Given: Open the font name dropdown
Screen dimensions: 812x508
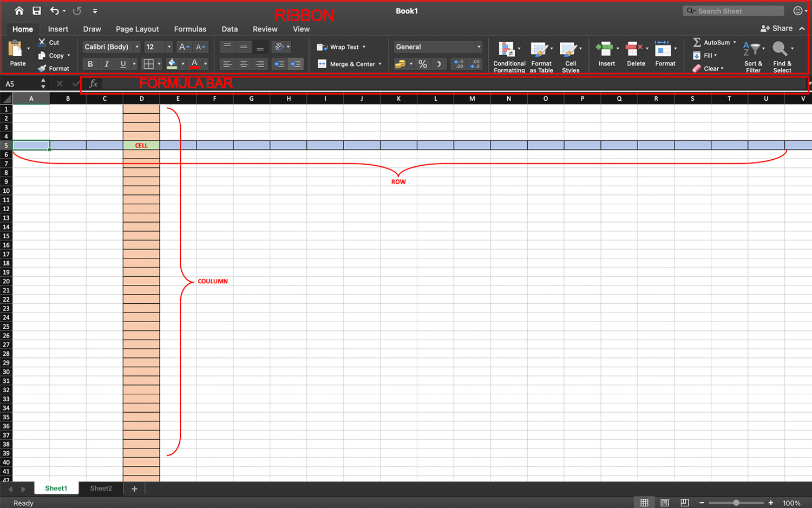Looking at the screenshot, I should (x=137, y=47).
